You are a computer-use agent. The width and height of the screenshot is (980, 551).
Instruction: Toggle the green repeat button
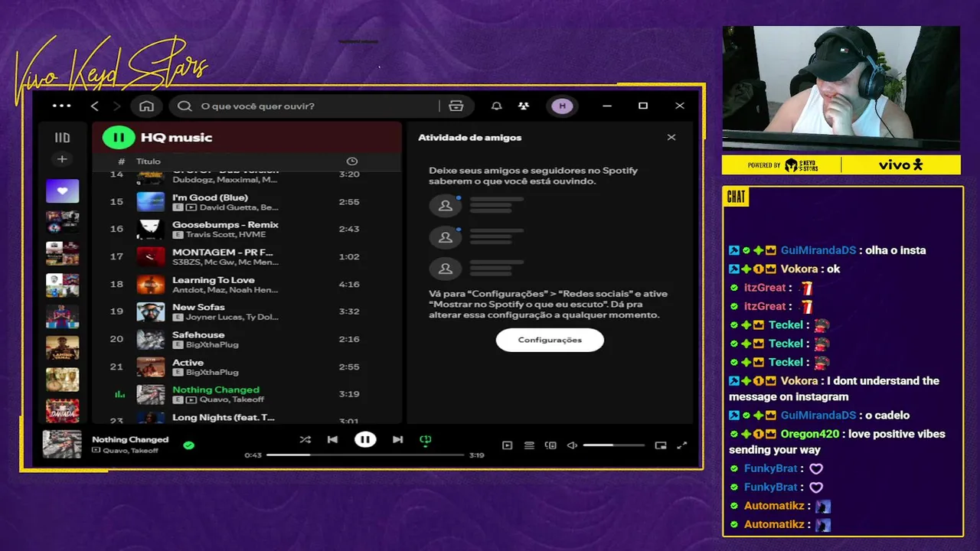tap(426, 439)
